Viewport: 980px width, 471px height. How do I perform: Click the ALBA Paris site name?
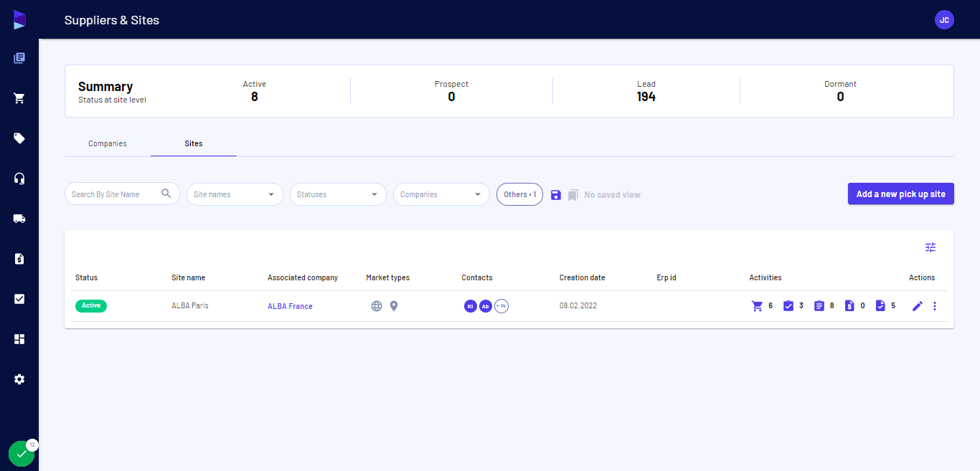click(190, 305)
